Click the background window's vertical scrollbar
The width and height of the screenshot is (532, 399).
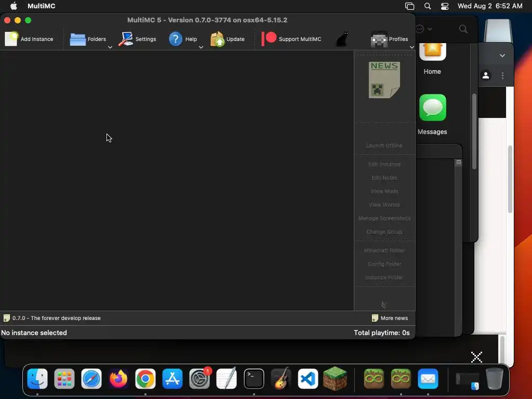point(474,131)
